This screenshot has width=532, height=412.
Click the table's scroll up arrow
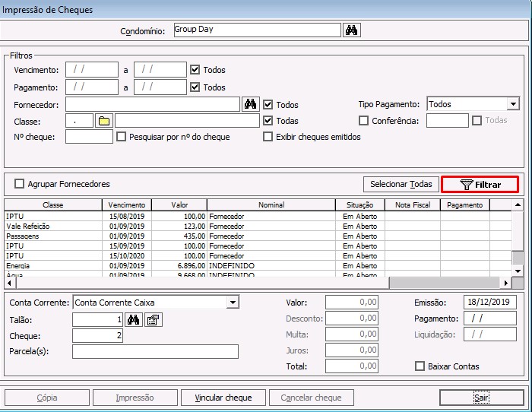coord(518,204)
